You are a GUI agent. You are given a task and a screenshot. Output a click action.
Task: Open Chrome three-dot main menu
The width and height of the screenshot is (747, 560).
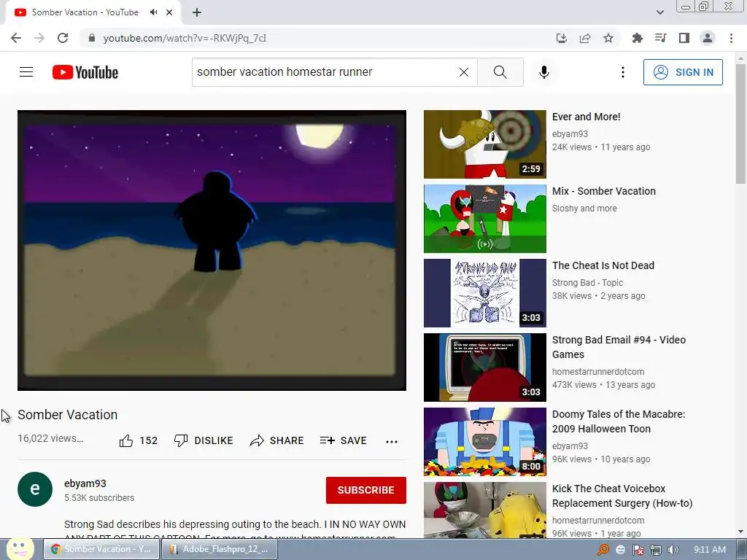[x=731, y=38]
